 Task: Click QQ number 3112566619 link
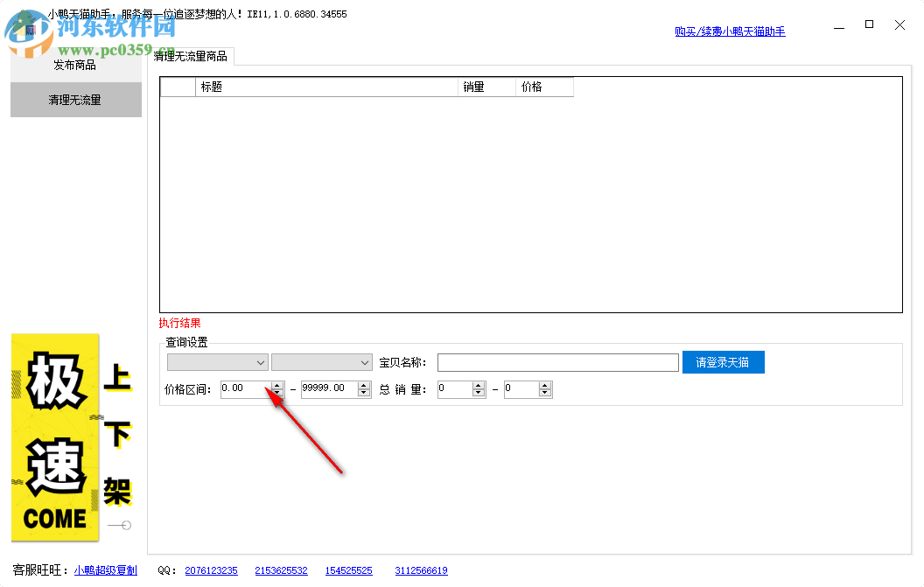(x=422, y=570)
